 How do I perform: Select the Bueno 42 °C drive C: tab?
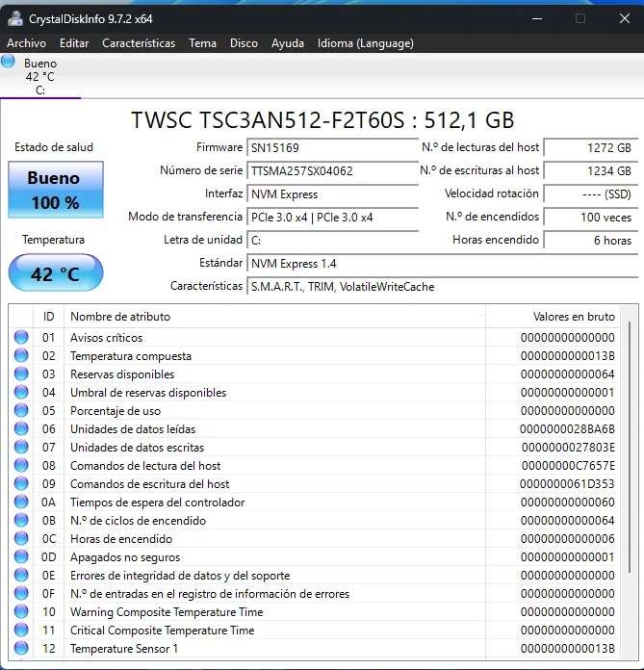tap(39, 77)
